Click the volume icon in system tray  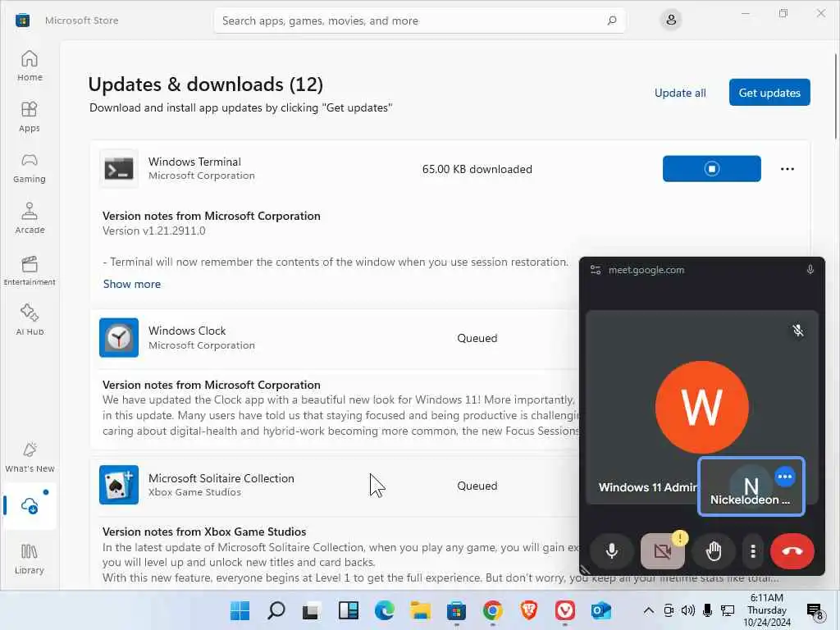[x=688, y=610]
